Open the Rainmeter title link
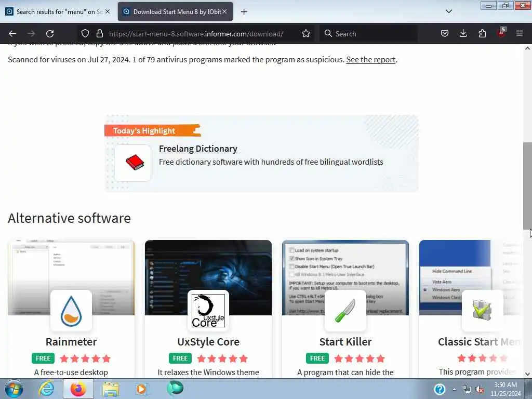532x399 pixels. [x=71, y=342]
